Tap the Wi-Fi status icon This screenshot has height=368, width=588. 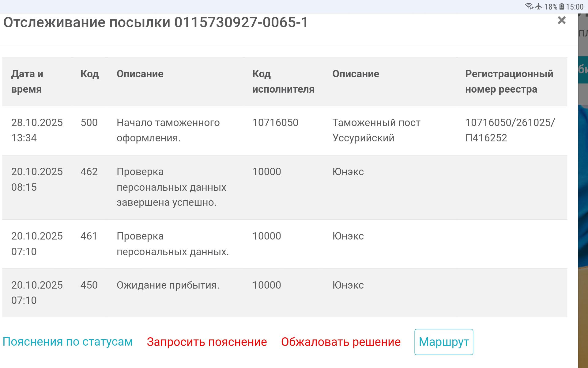point(529,6)
